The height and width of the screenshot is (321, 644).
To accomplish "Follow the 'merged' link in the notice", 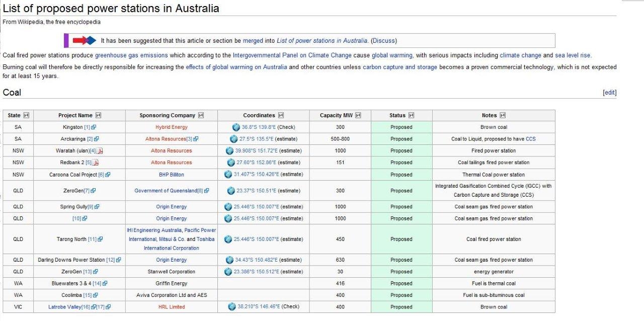I will [253, 41].
